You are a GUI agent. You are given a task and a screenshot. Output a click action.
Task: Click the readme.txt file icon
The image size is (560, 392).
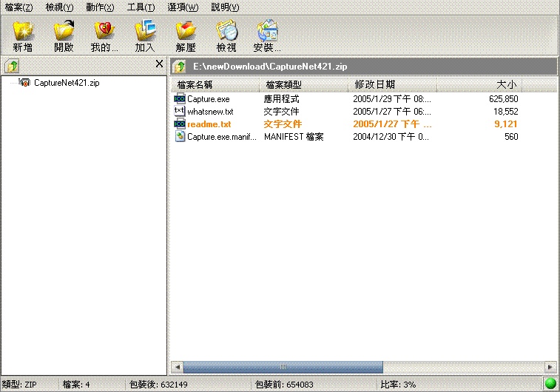pyautogui.click(x=180, y=124)
